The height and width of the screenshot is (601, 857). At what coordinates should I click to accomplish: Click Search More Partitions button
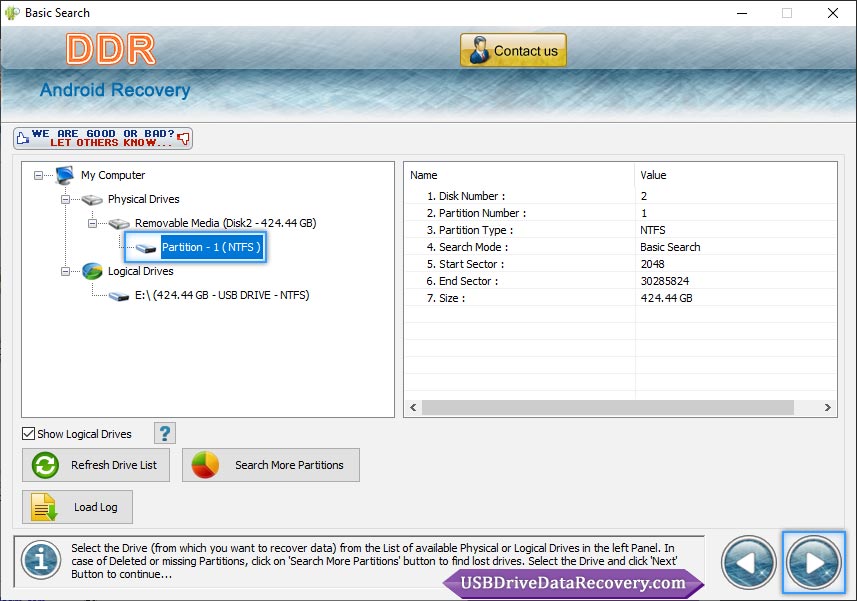[x=271, y=465]
